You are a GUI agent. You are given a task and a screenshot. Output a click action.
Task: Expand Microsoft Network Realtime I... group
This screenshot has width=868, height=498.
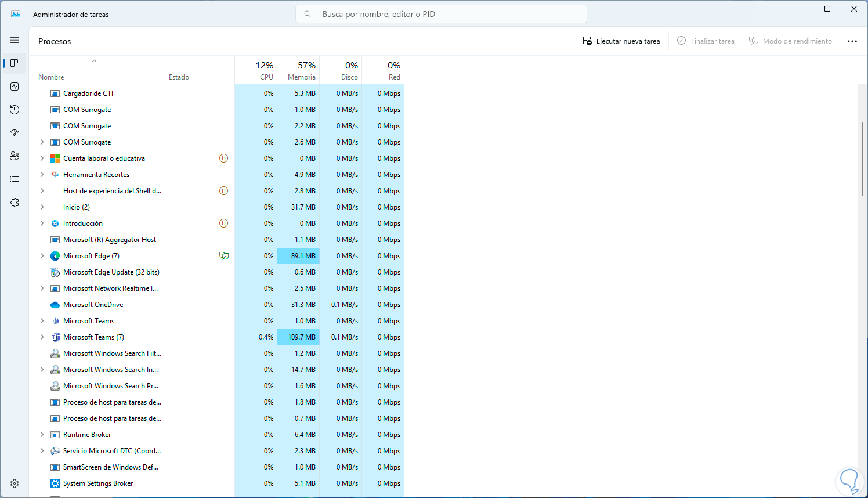tap(42, 288)
